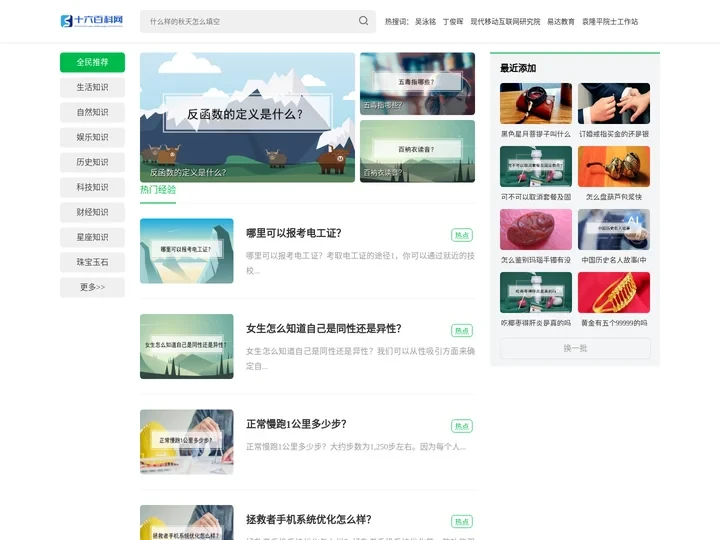Open caption link 怎么盘葫芦包浆快
720x540 pixels.
pos(614,197)
